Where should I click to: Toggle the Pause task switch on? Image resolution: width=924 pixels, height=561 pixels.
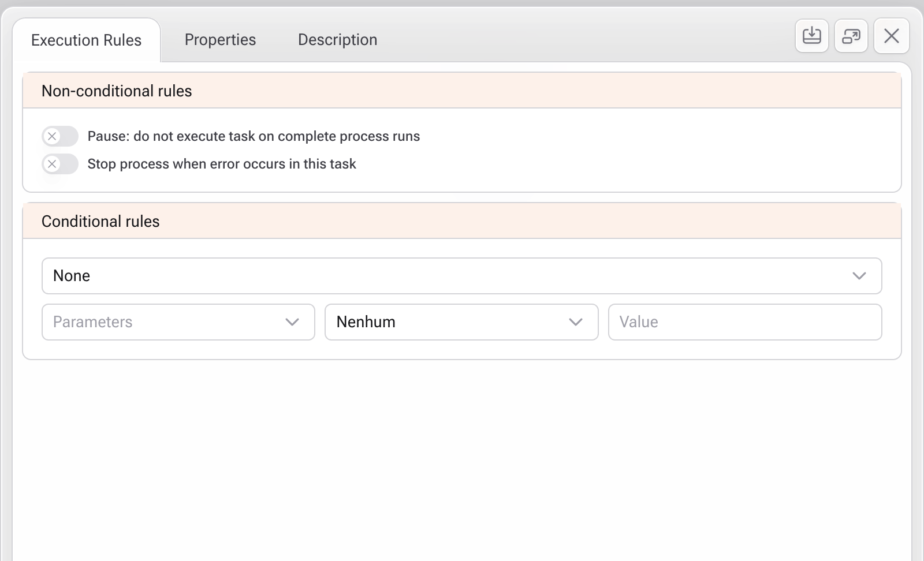coord(60,136)
